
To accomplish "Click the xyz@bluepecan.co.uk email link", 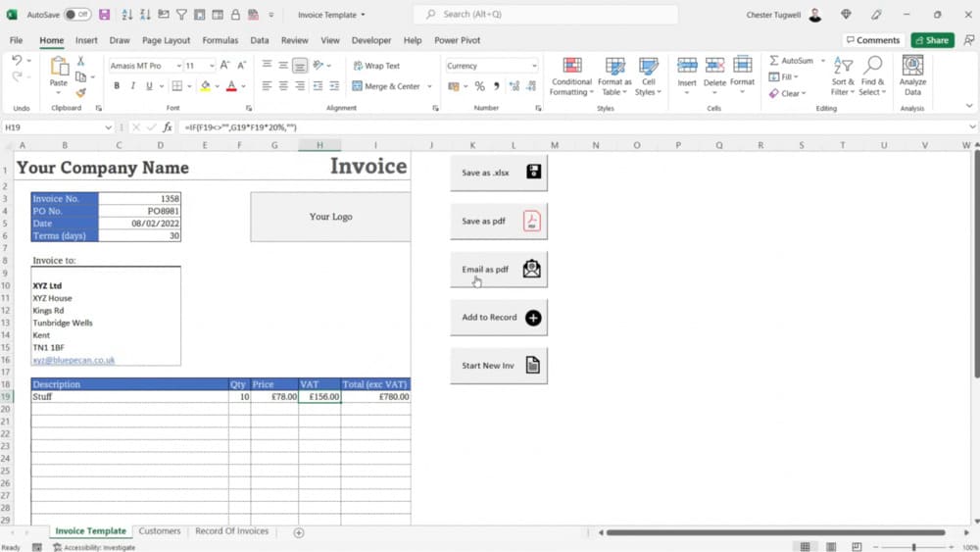I will [x=73, y=360].
